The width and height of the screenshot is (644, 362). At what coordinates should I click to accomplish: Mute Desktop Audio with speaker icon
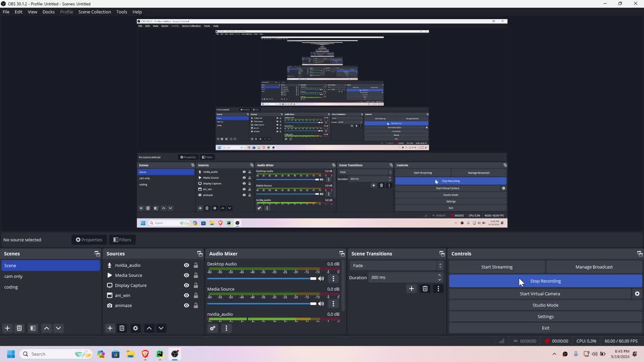click(x=321, y=278)
